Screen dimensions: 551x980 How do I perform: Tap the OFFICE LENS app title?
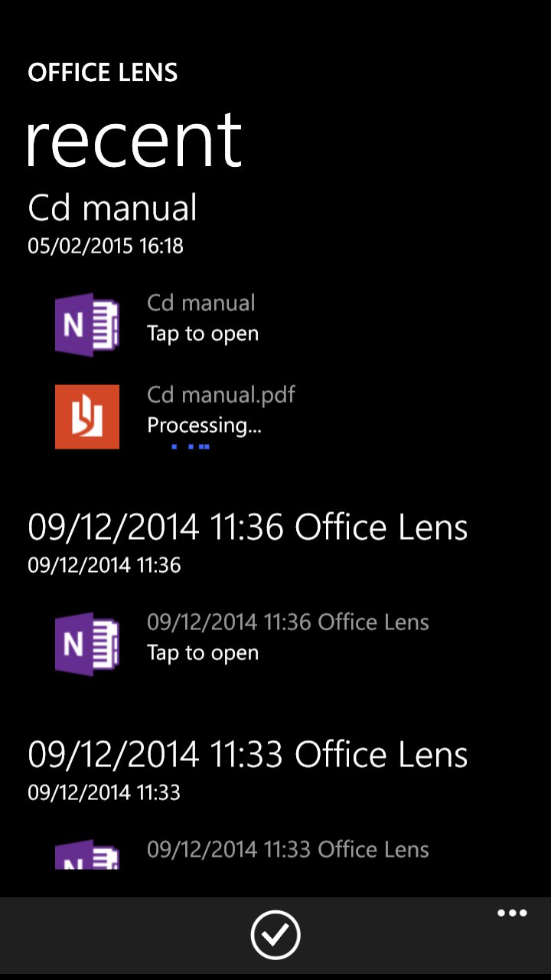(x=103, y=73)
